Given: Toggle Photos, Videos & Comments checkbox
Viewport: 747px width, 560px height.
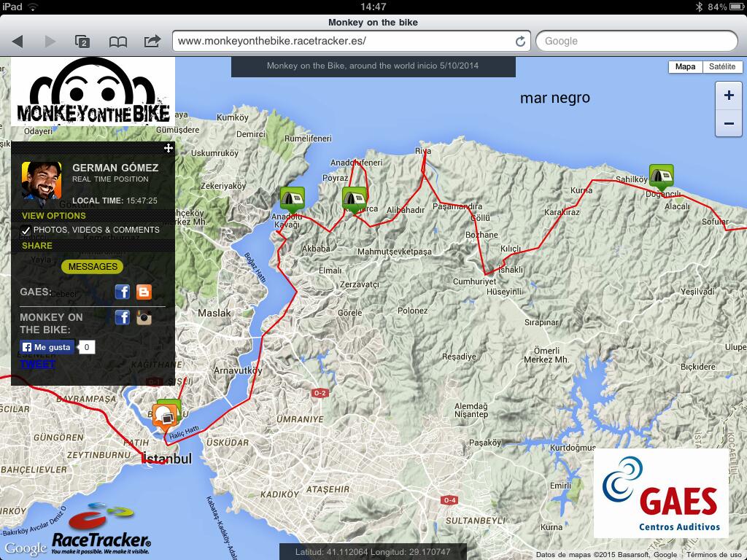Looking at the screenshot, I should tap(26, 230).
